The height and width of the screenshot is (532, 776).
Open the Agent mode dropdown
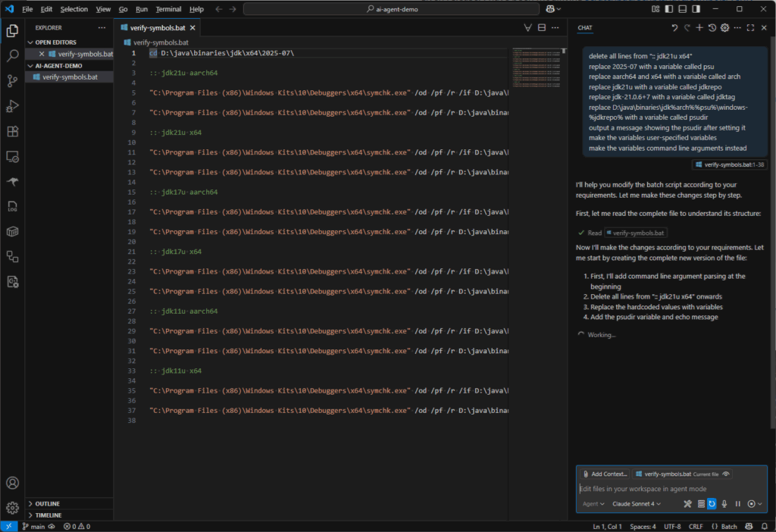[x=593, y=504]
